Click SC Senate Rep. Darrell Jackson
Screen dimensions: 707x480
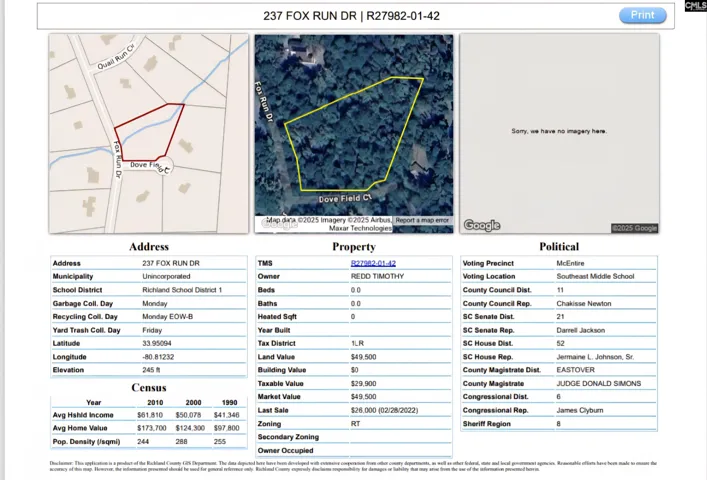(581, 330)
